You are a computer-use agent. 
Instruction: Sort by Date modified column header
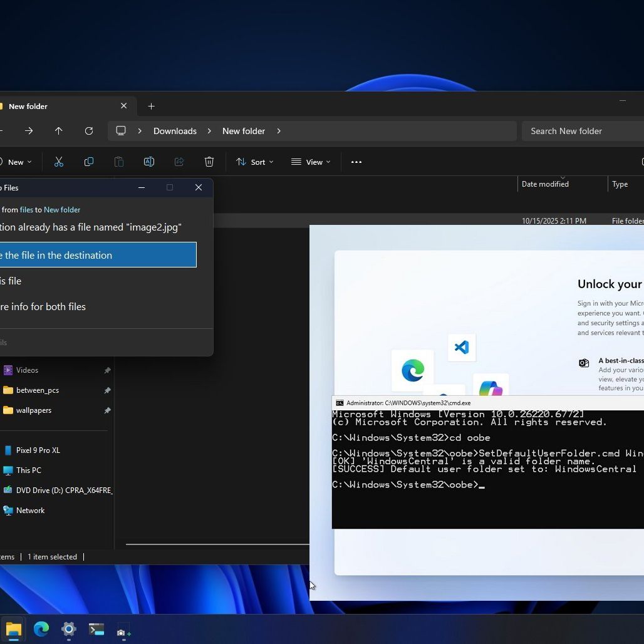544,184
